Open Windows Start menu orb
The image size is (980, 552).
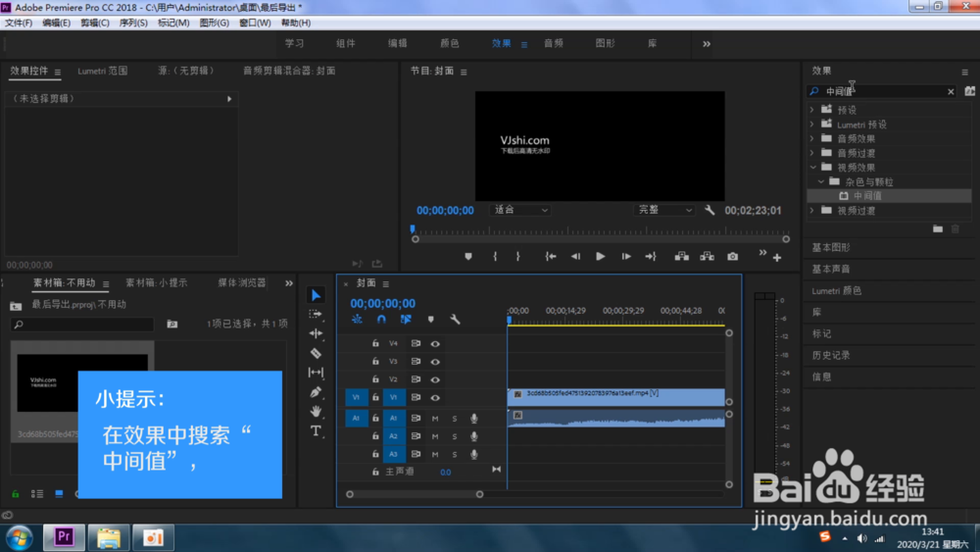[x=20, y=537]
